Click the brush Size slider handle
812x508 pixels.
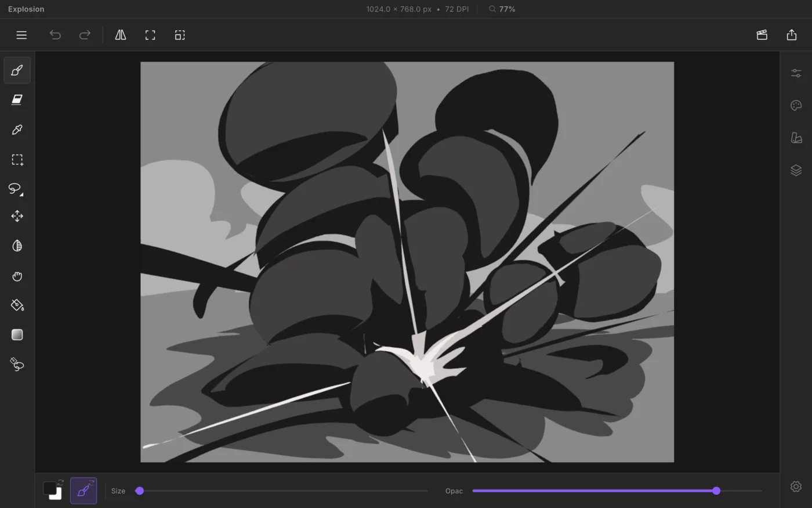140,491
